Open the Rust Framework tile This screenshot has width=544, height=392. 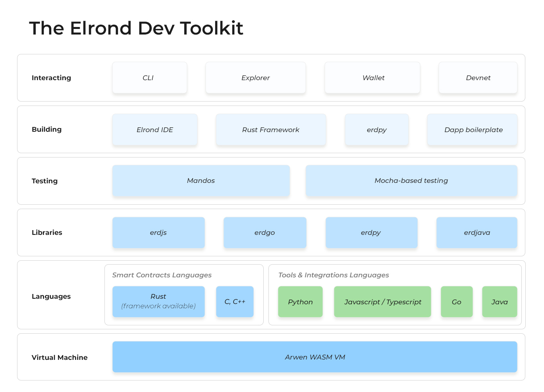click(x=271, y=130)
